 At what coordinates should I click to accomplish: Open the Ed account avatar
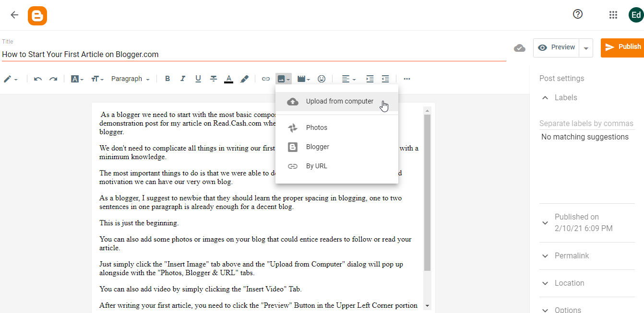[636, 15]
